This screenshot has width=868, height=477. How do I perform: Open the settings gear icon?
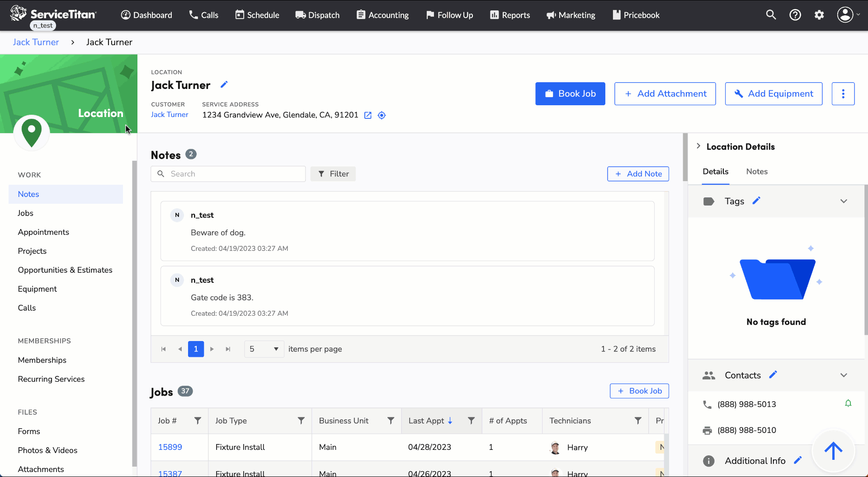tap(819, 14)
